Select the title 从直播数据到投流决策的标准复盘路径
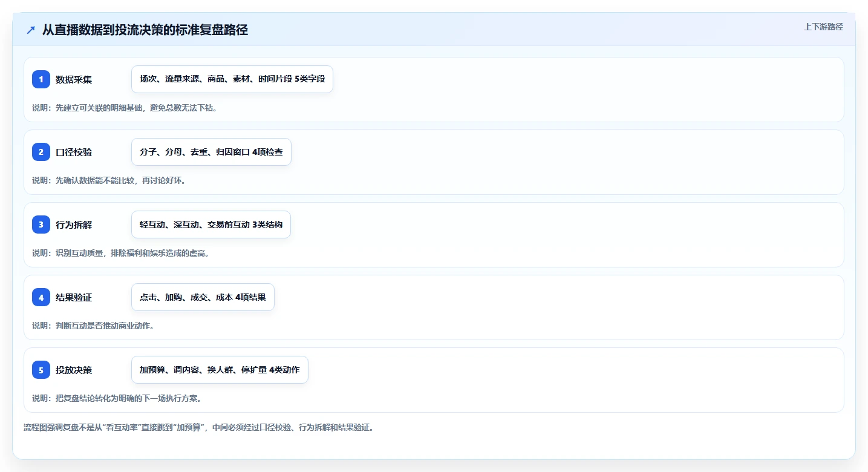Viewport: 868px width, 472px height. pos(145,30)
